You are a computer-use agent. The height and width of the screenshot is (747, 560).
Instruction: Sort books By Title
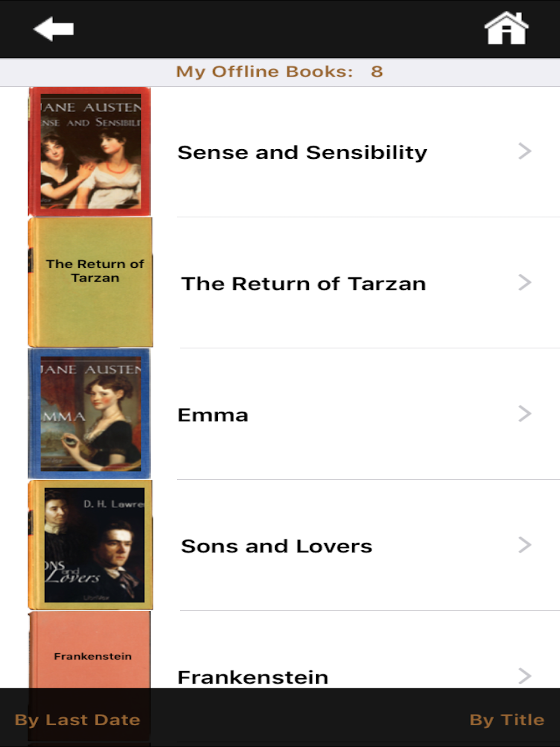[x=507, y=719]
